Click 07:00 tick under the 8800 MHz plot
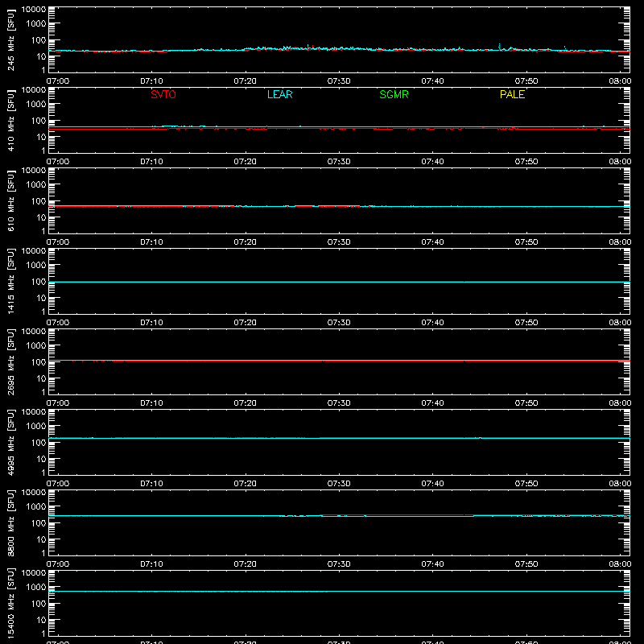The height and width of the screenshot is (644, 644). 58,564
